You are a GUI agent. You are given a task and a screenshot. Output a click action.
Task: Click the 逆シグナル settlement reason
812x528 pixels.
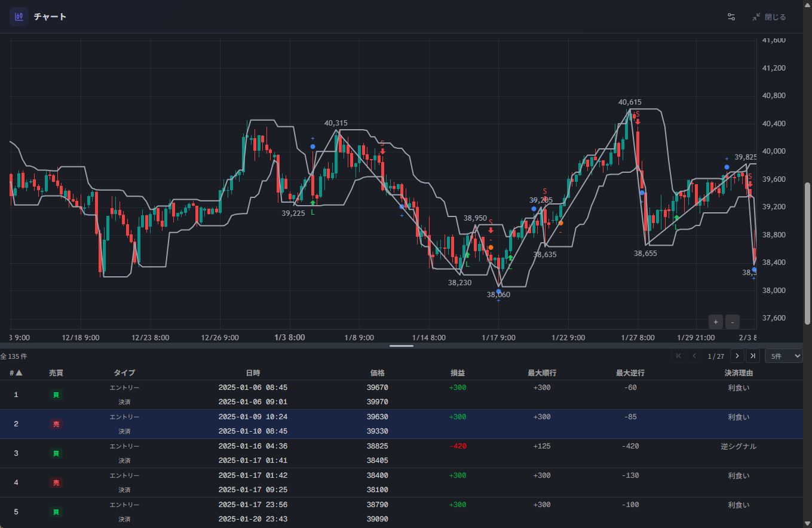[739, 446]
